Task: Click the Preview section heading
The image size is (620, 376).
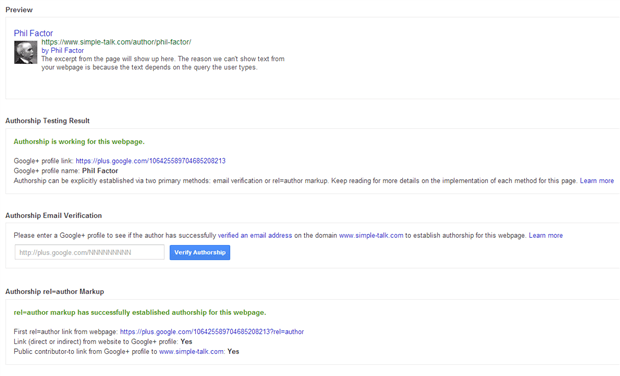Action: (19, 10)
